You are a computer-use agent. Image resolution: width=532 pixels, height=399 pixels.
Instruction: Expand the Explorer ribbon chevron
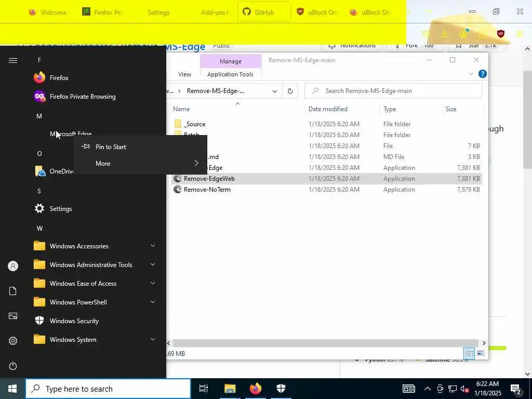[x=471, y=74]
